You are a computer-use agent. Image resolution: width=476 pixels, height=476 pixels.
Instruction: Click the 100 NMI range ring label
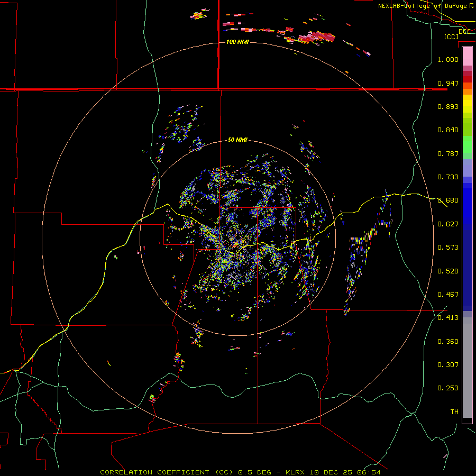point(237,42)
